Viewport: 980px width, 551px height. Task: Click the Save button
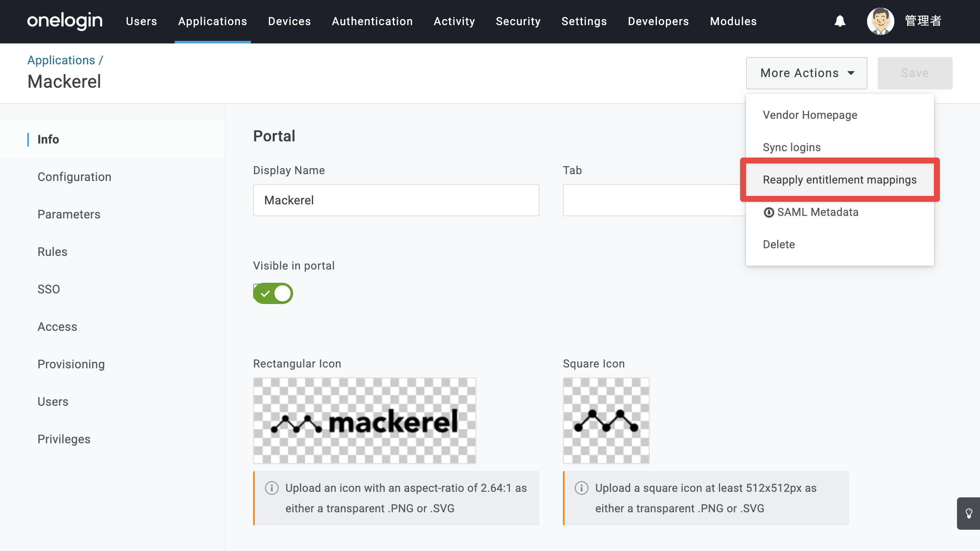point(915,73)
